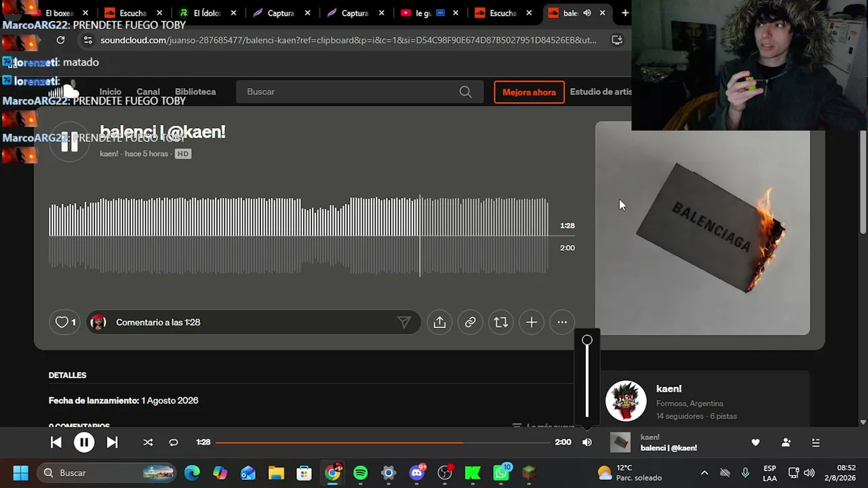This screenshot has width=868, height=488.
Task: Mute the playing SoundCloud tab via speaker icon
Action: 587,13
